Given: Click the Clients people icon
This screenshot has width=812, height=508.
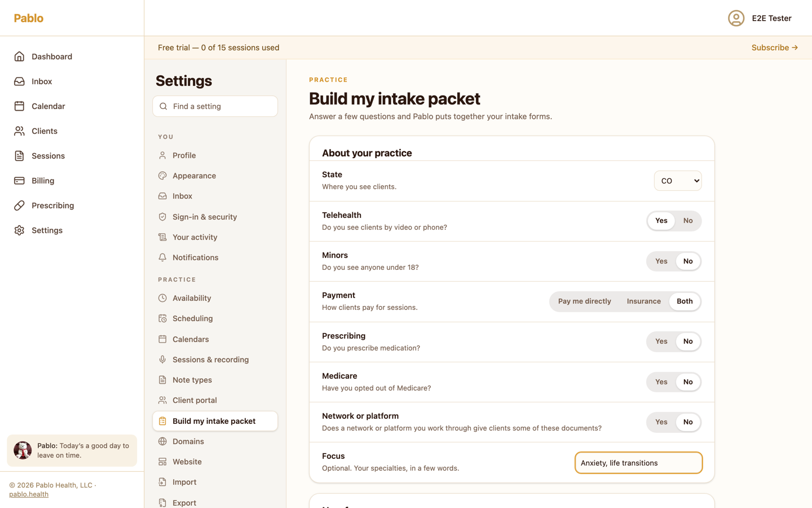Looking at the screenshot, I should tap(19, 131).
